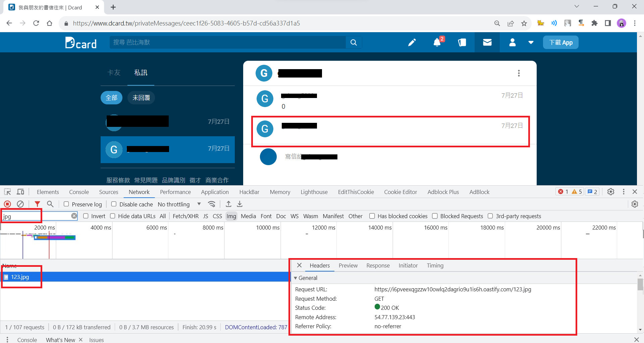Image resolution: width=644 pixels, height=343 pixels.
Task: Go to browser home page icon
Action: (x=50, y=23)
